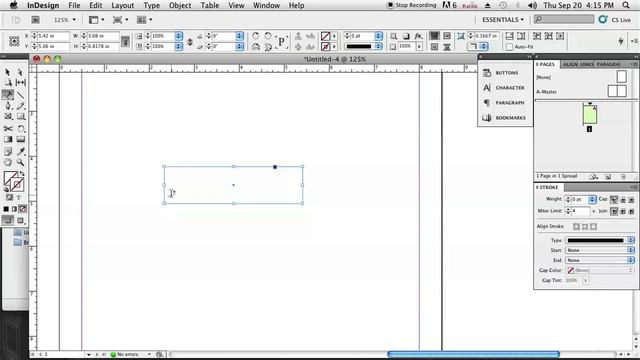640x360 pixels.
Task: Click the fill swatch in control panel
Action: pos(325,36)
